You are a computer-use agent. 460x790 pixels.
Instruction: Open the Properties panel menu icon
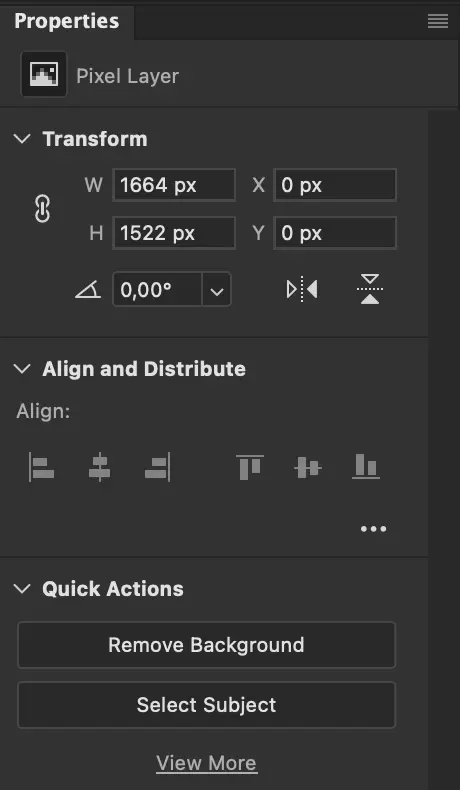tap(438, 21)
